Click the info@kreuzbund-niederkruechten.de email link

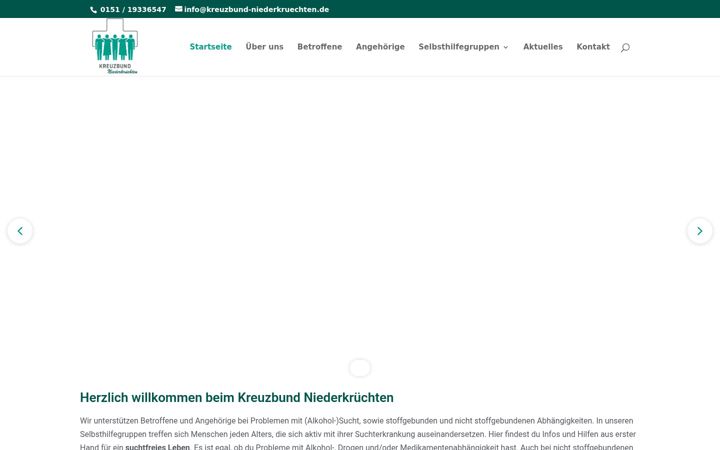(257, 10)
